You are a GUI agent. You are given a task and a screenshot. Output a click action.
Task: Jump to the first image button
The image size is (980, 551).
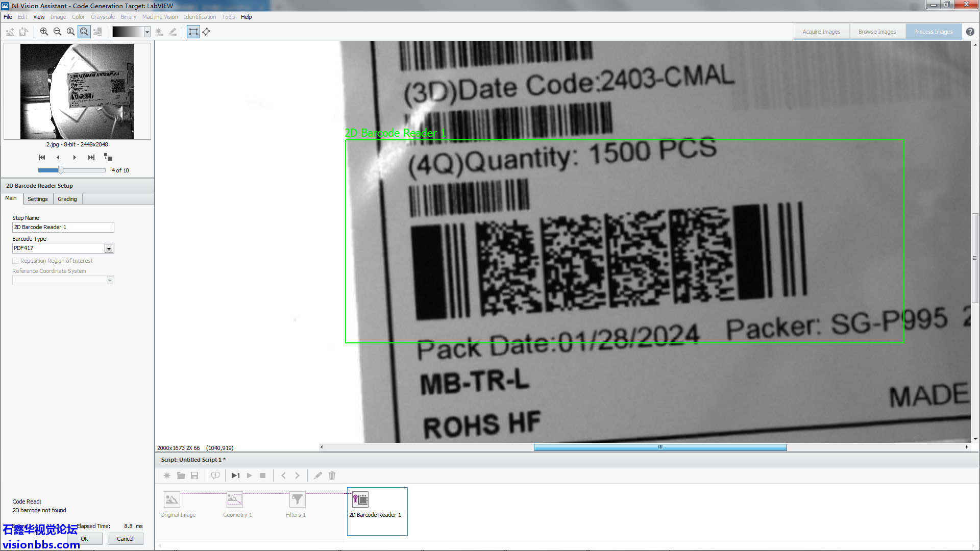point(42,157)
